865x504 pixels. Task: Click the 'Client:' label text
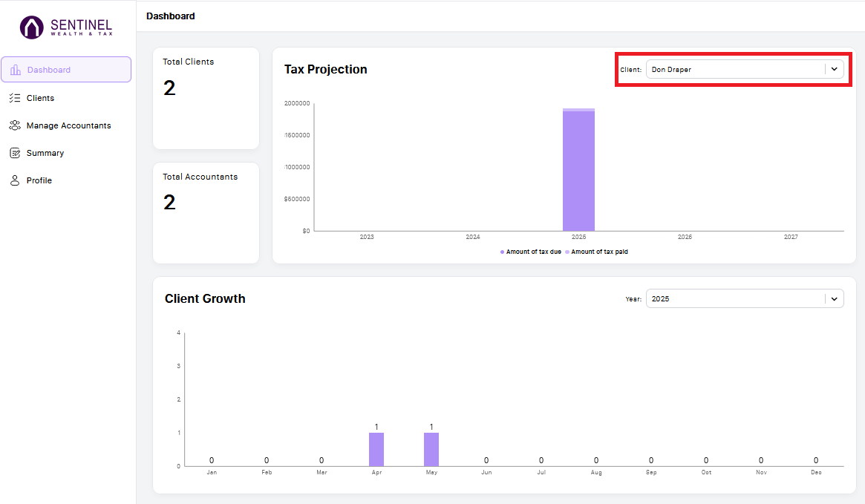[630, 70]
